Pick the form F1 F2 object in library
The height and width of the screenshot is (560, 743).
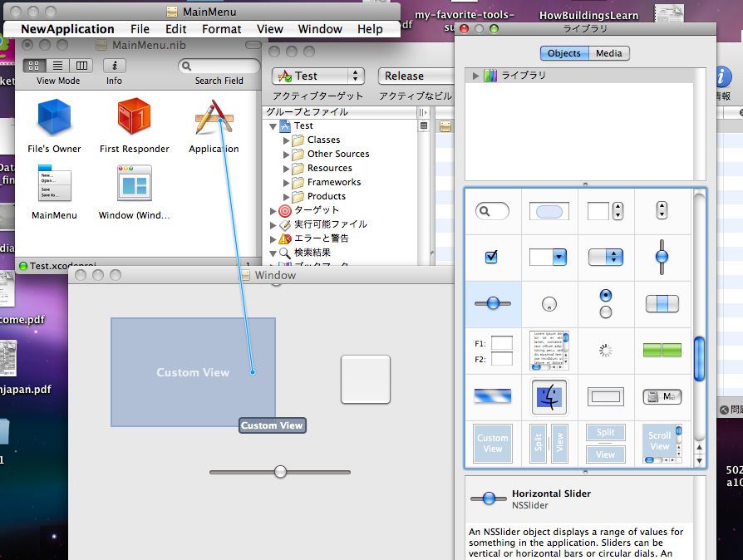494,351
